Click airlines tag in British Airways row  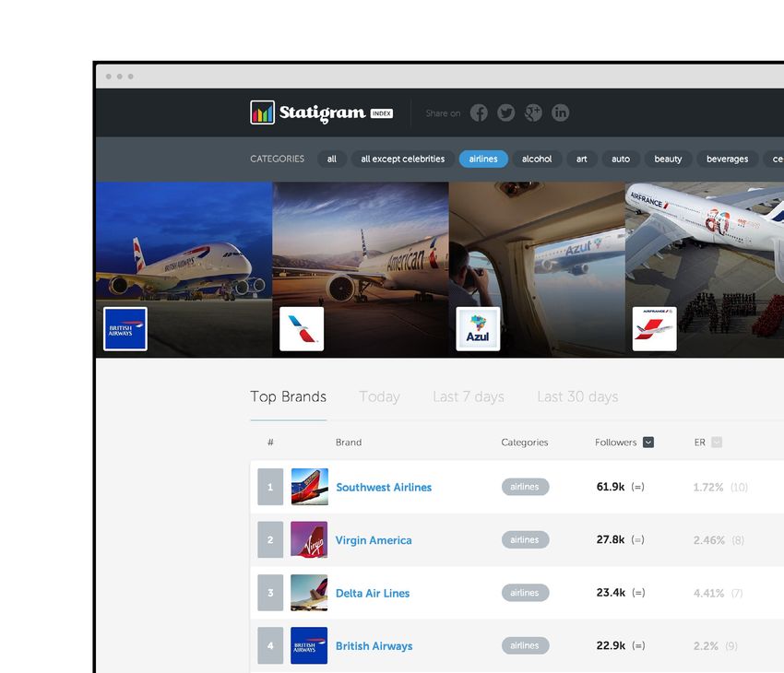click(525, 645)
